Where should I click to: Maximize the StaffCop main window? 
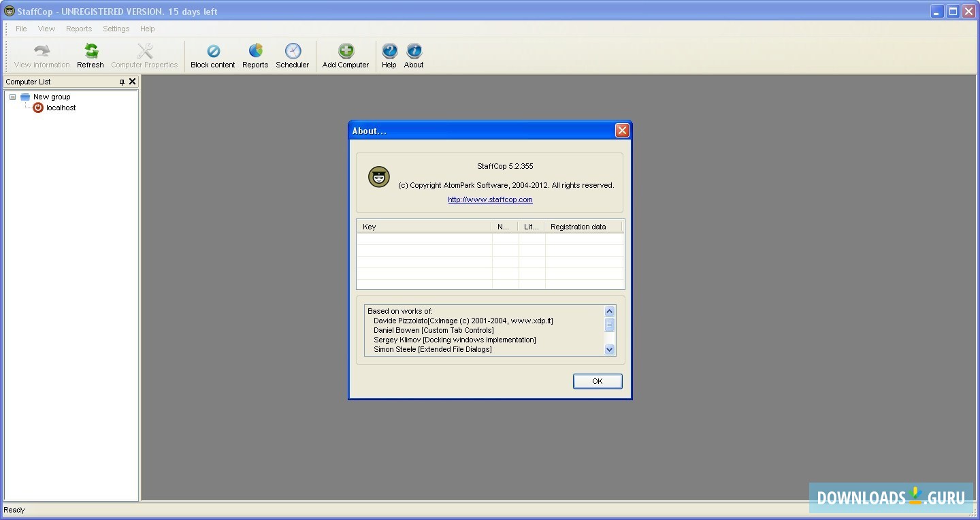(x=953, y=11)
